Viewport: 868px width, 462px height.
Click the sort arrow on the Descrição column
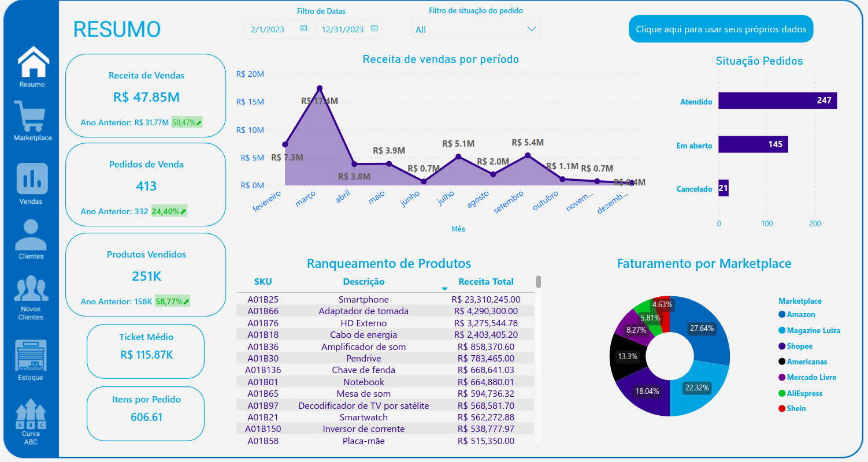[444, 287]
